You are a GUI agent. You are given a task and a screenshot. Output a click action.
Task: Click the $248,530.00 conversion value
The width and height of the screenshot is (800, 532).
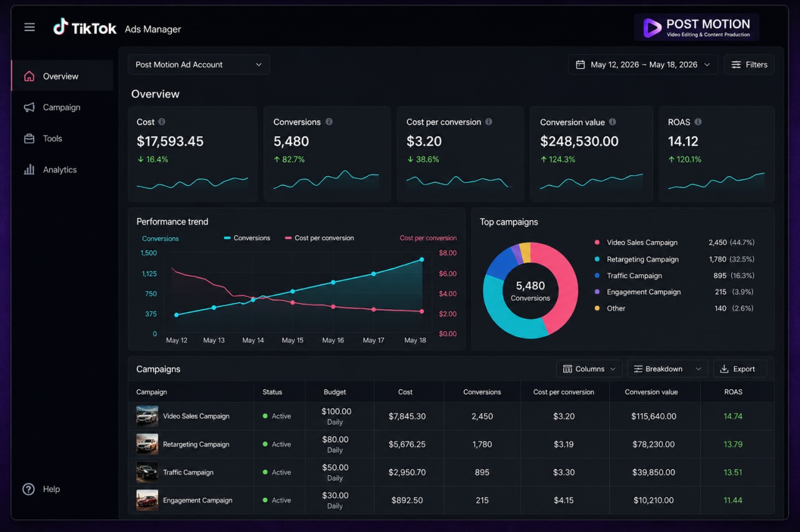(x=579, y=141)
